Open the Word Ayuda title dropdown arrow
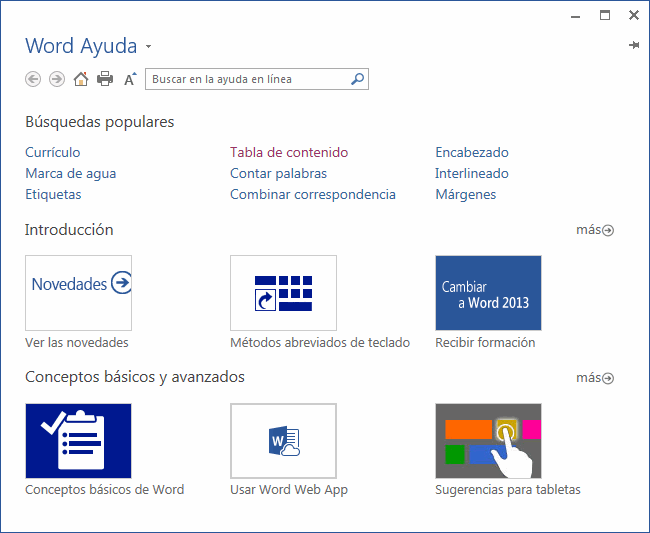 coord(149,47)
